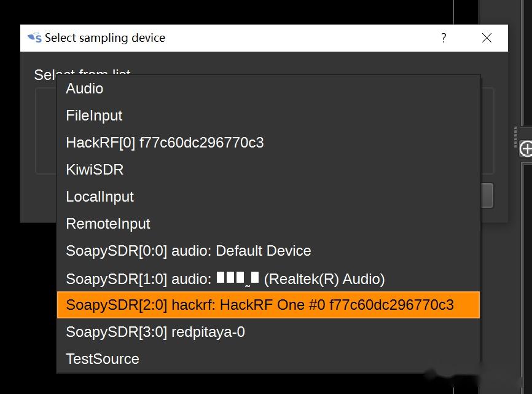Select the Audio sampling device
The image size is (532, 394).
click(84, 88)
